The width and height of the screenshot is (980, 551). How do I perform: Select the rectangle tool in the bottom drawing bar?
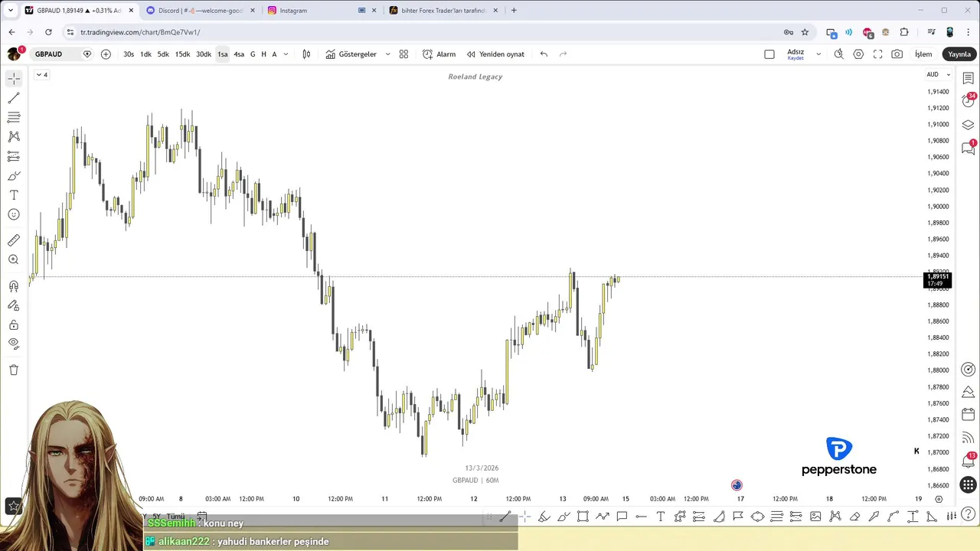click(583, 517)
